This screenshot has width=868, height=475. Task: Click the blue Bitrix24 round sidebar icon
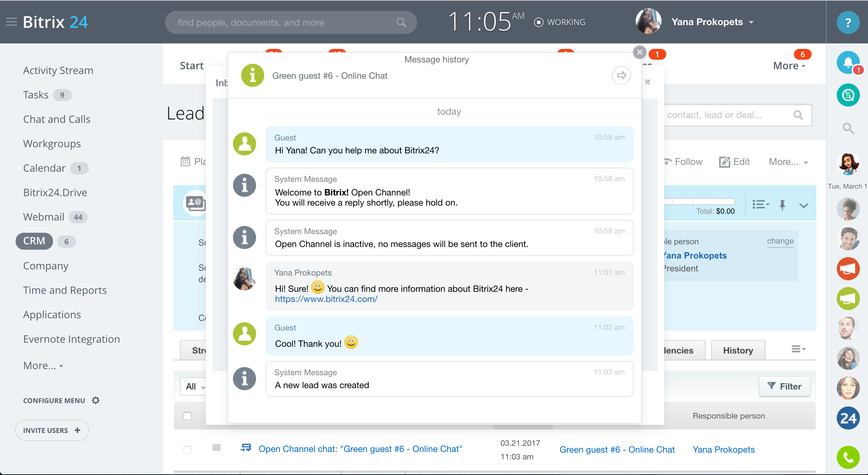pyautogui.click(x=848, y=418)
